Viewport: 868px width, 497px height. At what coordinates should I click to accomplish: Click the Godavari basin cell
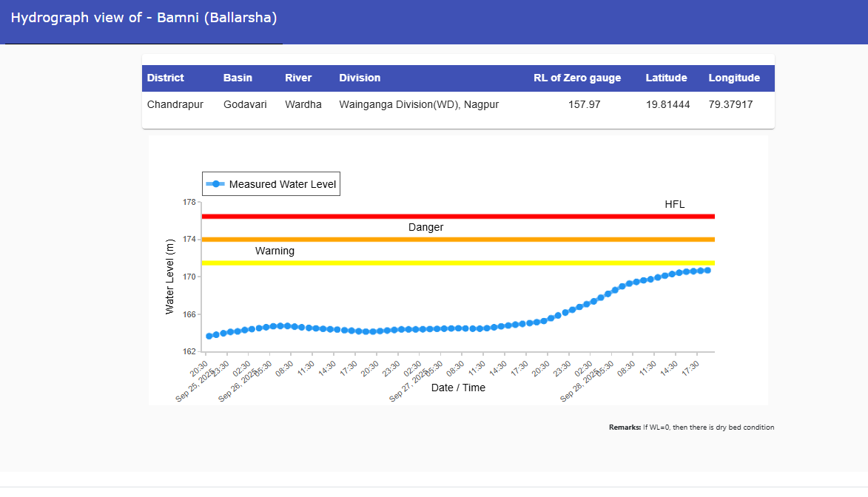click(245, 104)
